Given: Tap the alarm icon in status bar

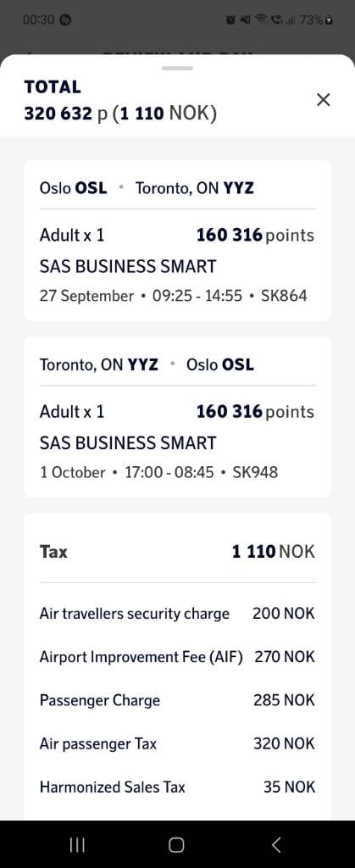Looking at the screenshot, I should 230,20.
